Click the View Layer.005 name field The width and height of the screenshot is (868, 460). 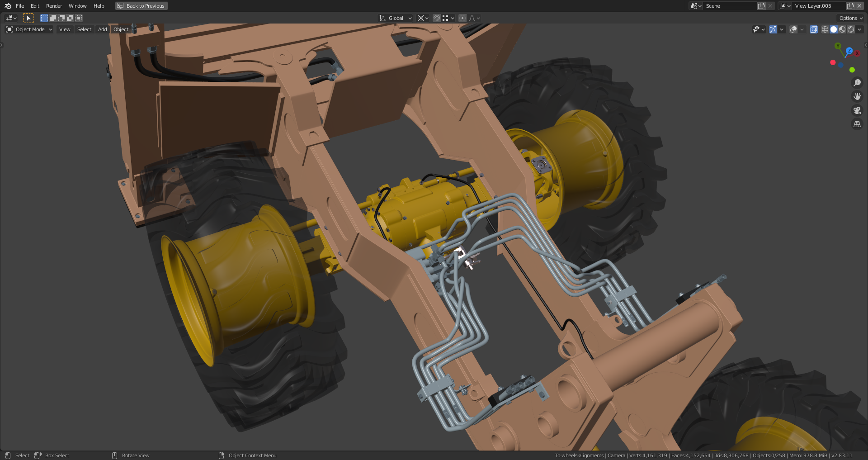pyautogui.click(x=819, y=6)
